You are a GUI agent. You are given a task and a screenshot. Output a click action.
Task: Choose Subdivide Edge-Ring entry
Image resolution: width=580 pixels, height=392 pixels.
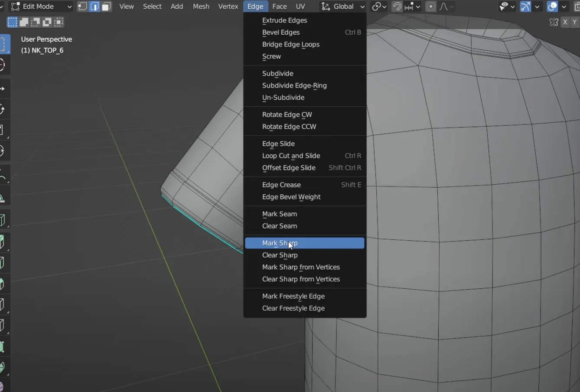[305, 86]
